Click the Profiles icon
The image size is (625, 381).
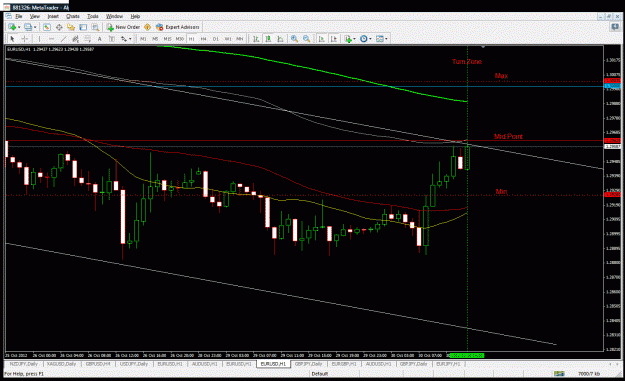28,27
